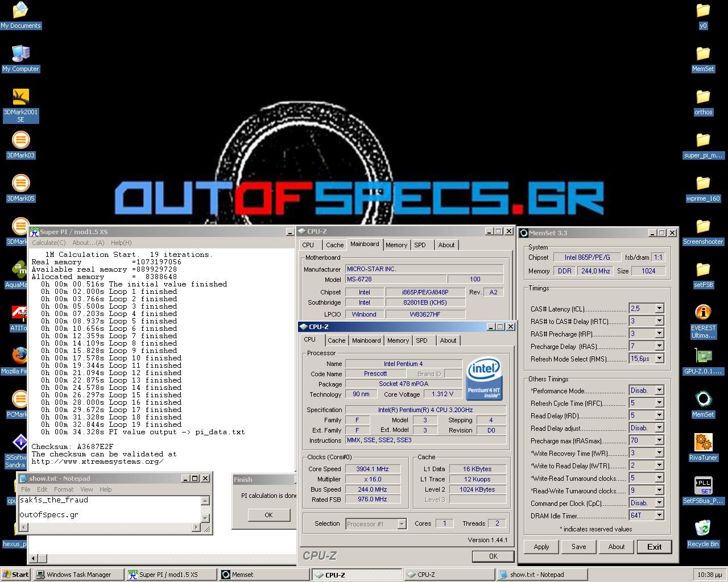Open the y0 folder on the desktop
Viewport: 728px width, 582px height.
703,15
